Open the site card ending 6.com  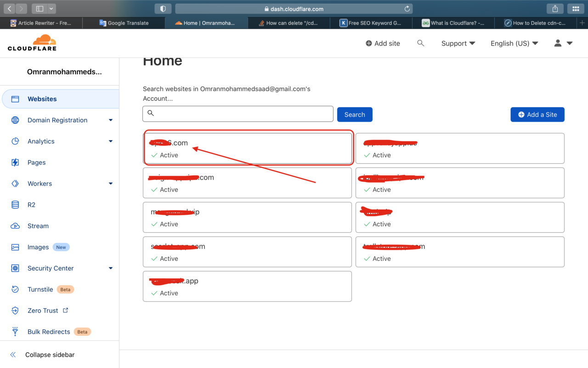coord(247,148)
